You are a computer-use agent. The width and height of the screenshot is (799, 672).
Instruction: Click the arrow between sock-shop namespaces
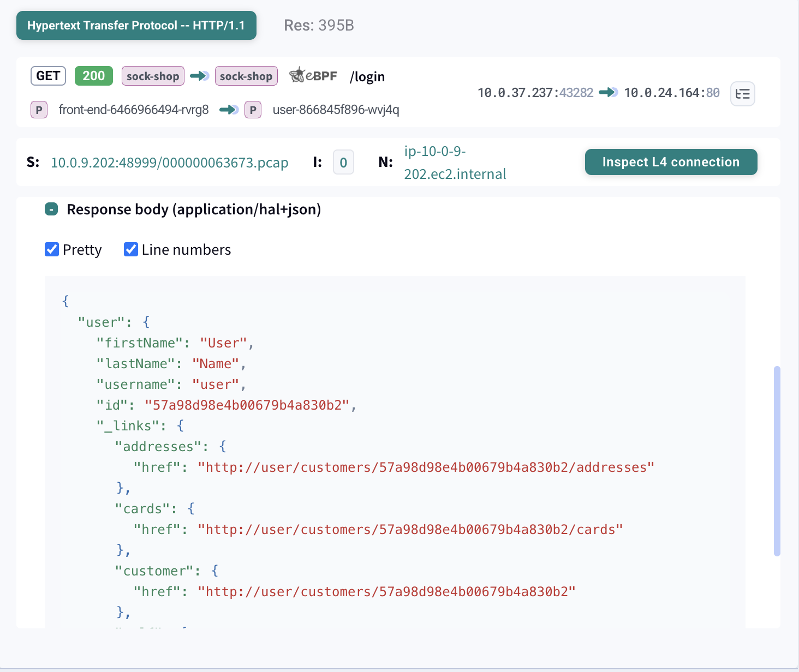[199, 76]
